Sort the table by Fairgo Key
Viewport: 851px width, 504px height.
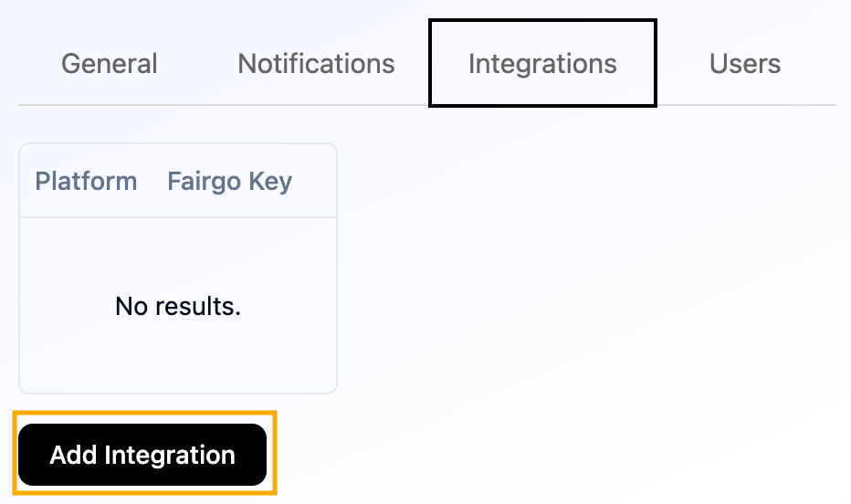[229, 181]
